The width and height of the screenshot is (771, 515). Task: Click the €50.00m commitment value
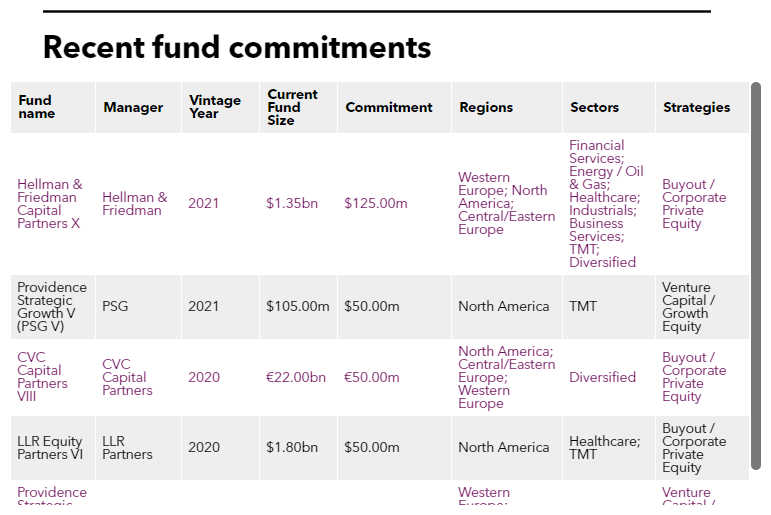click(x=372, y=377)
